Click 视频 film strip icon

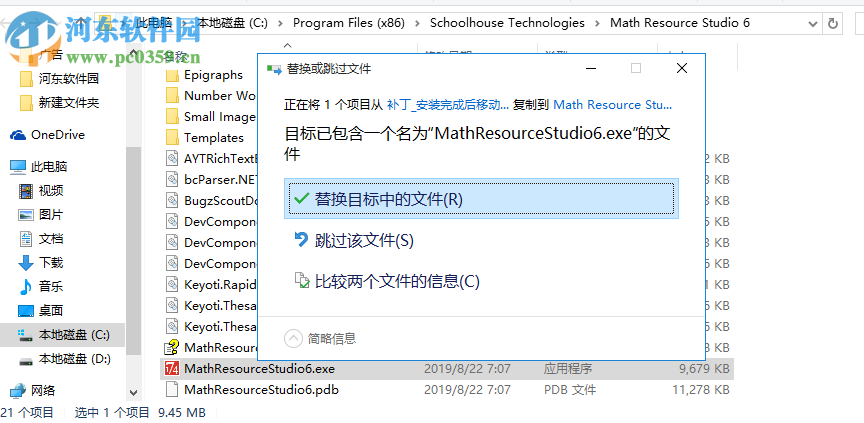coord(26,191)
